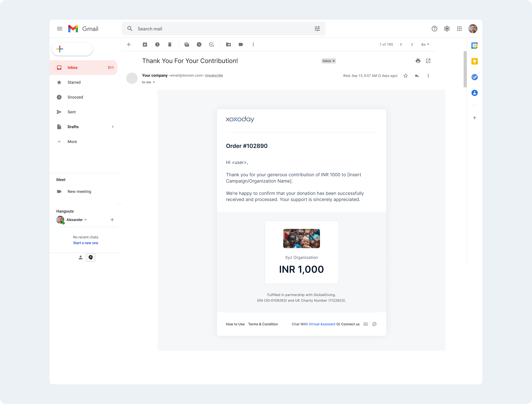Click the xoxoday logo
Screen dimensions: 532x404
click(240, 119)
